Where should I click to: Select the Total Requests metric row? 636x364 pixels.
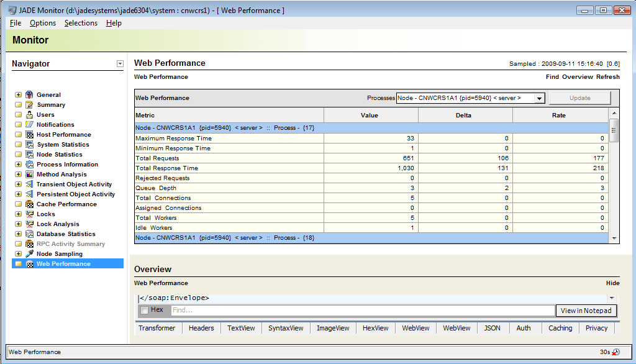[371, 158]
